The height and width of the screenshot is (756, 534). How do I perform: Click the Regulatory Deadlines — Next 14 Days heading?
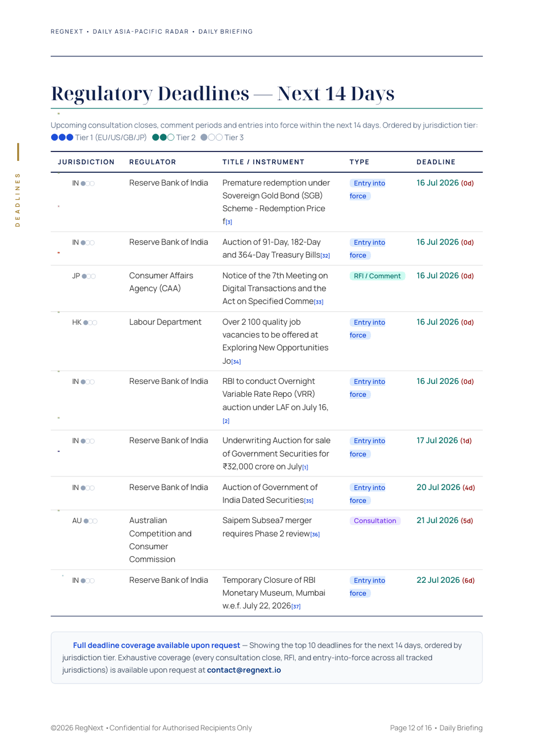click(222, 94)
